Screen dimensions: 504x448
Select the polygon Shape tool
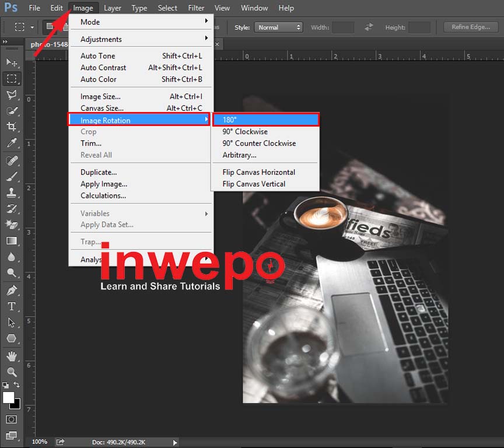(12, 338)
